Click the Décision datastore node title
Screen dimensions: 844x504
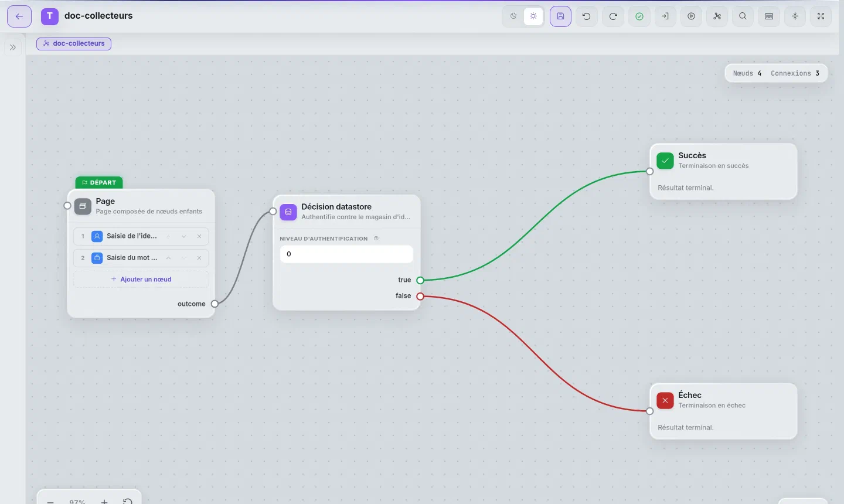[336, 207]
